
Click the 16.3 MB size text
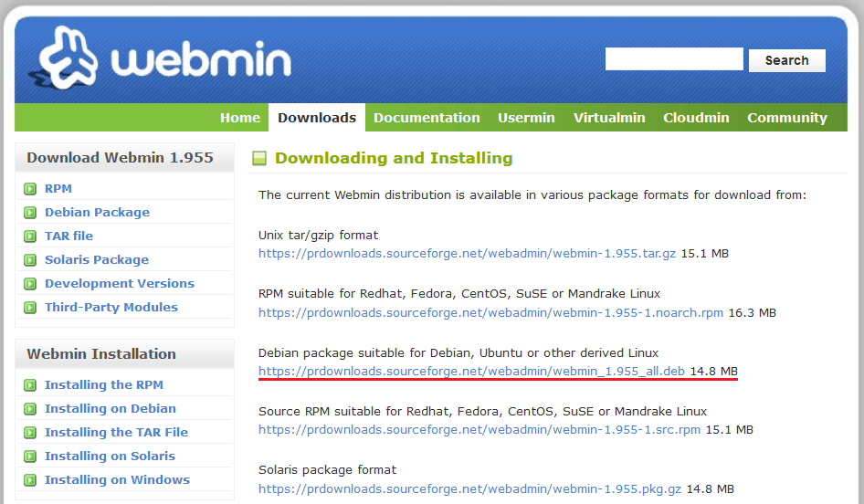[x=753, y=313]
